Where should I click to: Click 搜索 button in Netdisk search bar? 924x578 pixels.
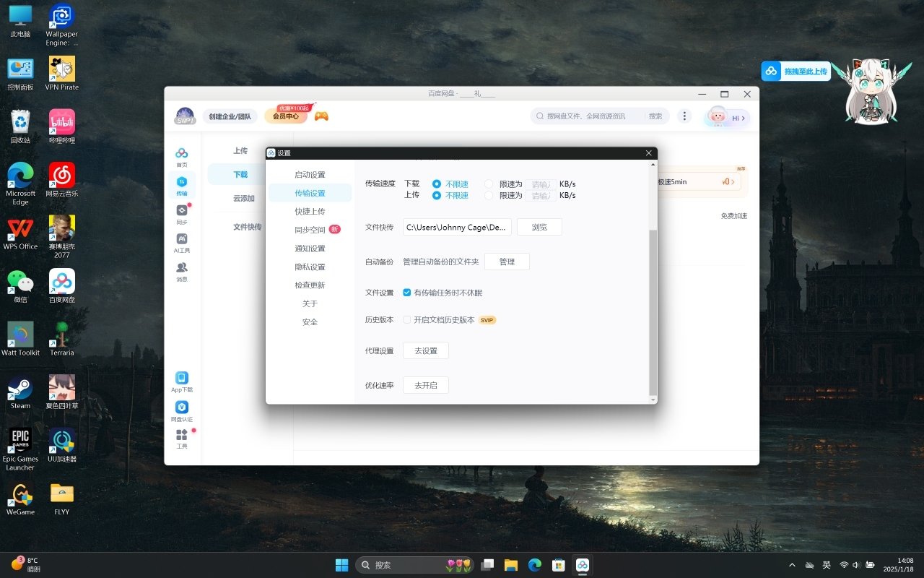point(655,116)
